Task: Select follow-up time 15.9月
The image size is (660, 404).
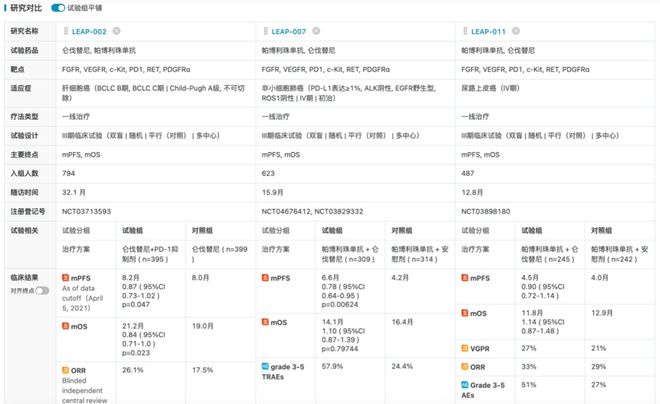Action: click(272, 192)
